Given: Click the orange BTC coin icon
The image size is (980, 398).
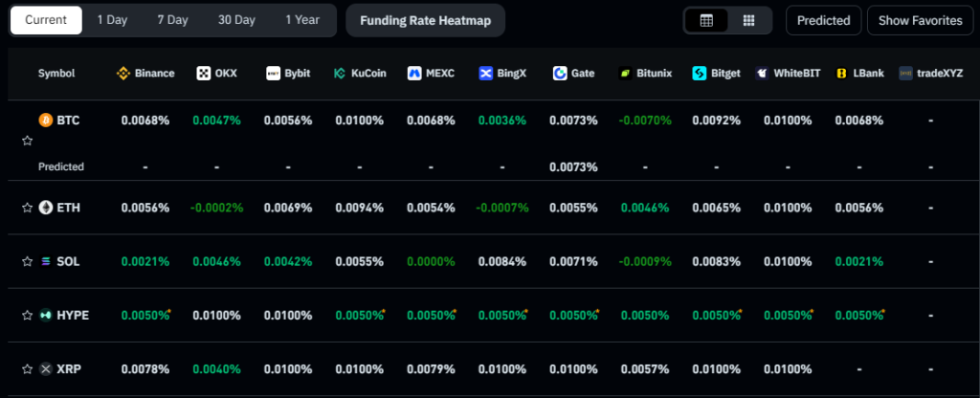Looking at the screenshot, I should point(46,120).
